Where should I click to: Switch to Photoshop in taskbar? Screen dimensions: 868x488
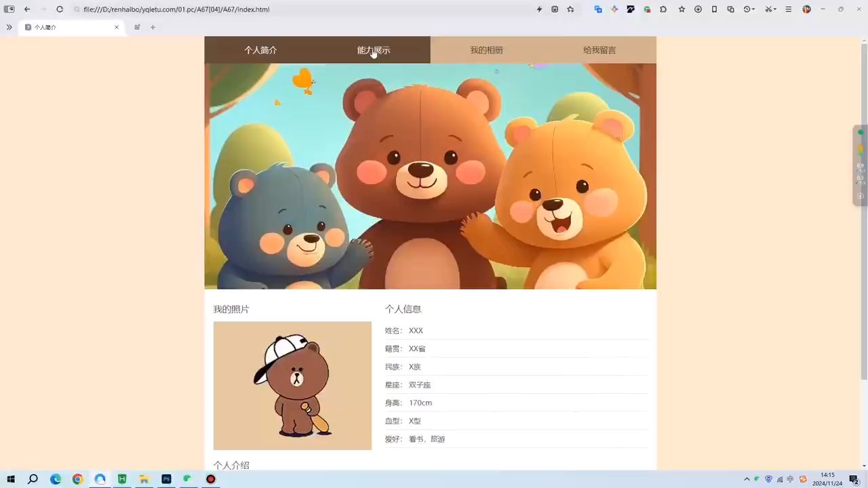point(166,479)
